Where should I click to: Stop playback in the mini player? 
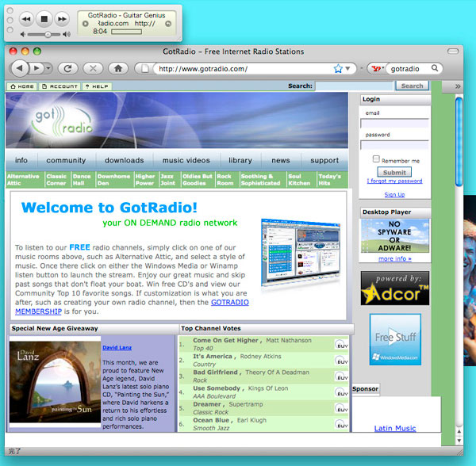44,19
